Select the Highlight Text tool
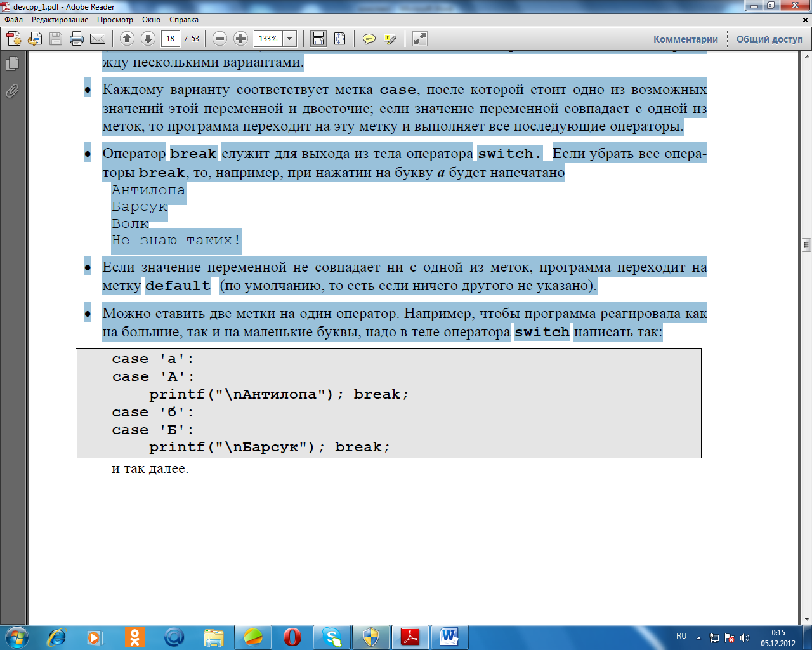This screenshot has height=650, width=812. [390, 39]
